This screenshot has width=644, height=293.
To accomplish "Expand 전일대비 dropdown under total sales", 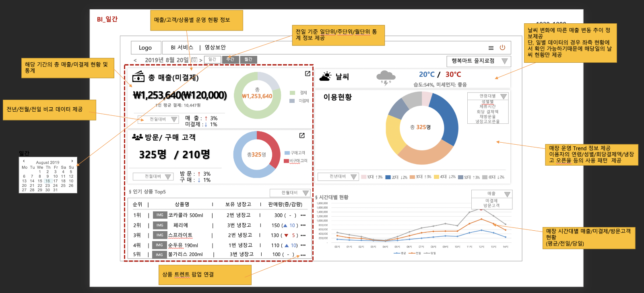I will pyautogui.click(x=158, y=119).
